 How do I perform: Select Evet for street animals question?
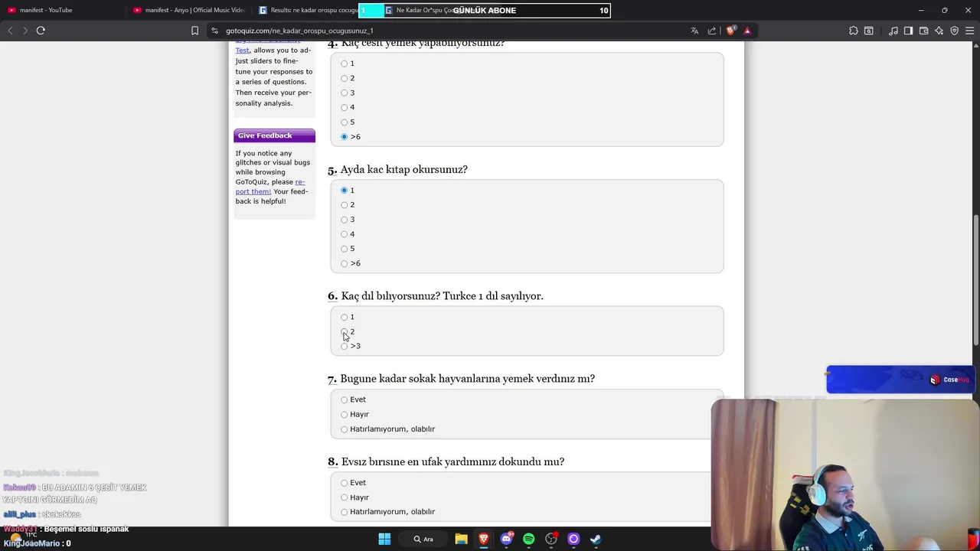point(345,399)
